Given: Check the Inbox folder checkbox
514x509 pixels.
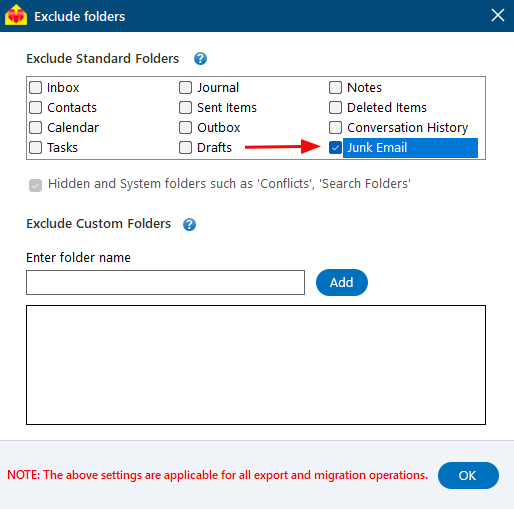Looking at the screenshot, I should [35, 88].
